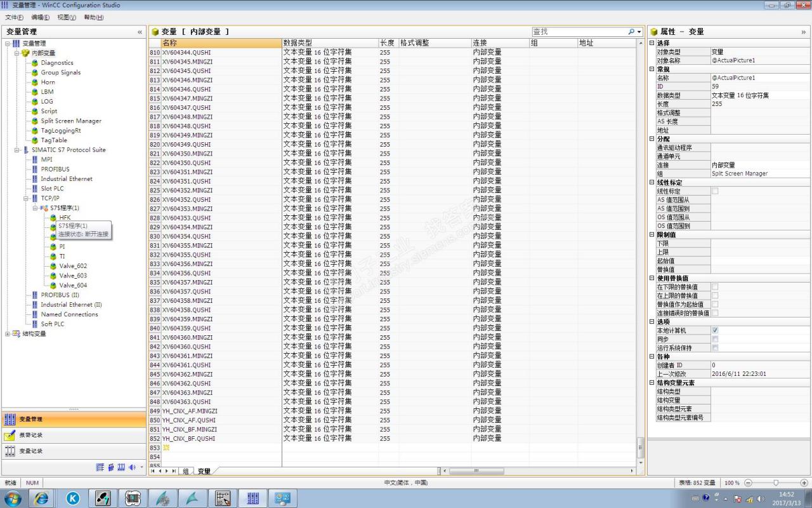Screen dimensions: 812x508
Task: Select the Valve_602 tag group
Action: (x=73, y=266)
